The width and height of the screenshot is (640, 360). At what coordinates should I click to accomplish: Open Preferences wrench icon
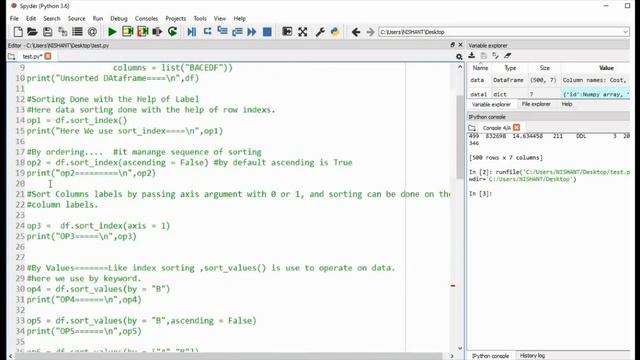point(320,32)
